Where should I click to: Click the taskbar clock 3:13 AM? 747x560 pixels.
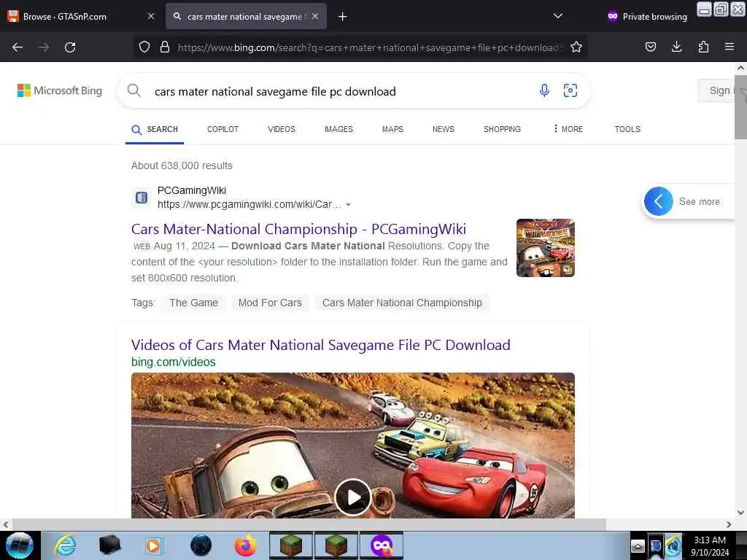coord(709,540)
